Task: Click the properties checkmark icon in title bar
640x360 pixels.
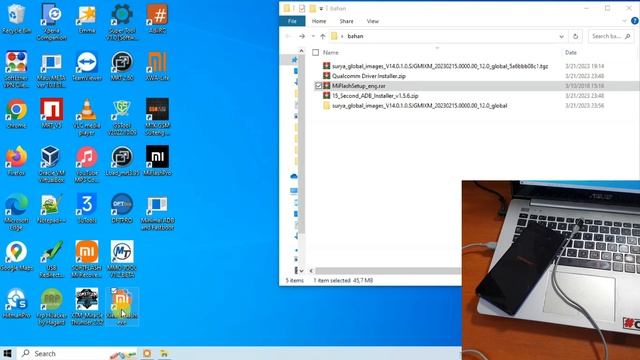Action: tap(302, 8)
